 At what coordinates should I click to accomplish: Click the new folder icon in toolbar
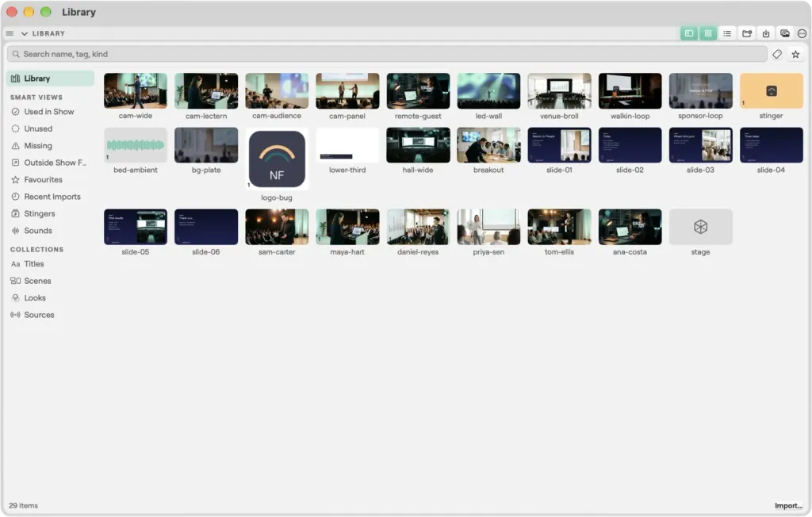(x=747, y=33)
